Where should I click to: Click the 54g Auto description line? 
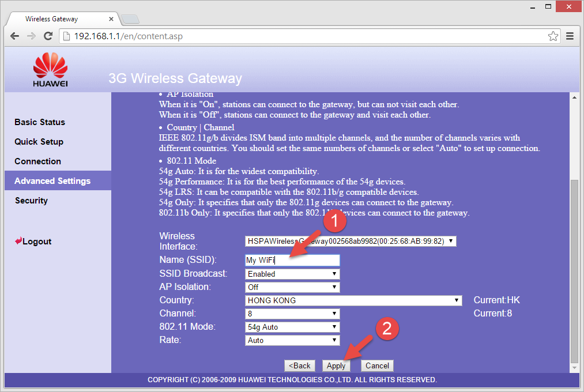[x=239, y=171]
